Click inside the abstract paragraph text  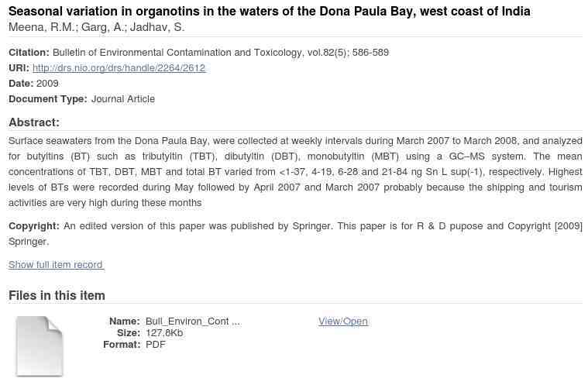(x=295, y=172)
